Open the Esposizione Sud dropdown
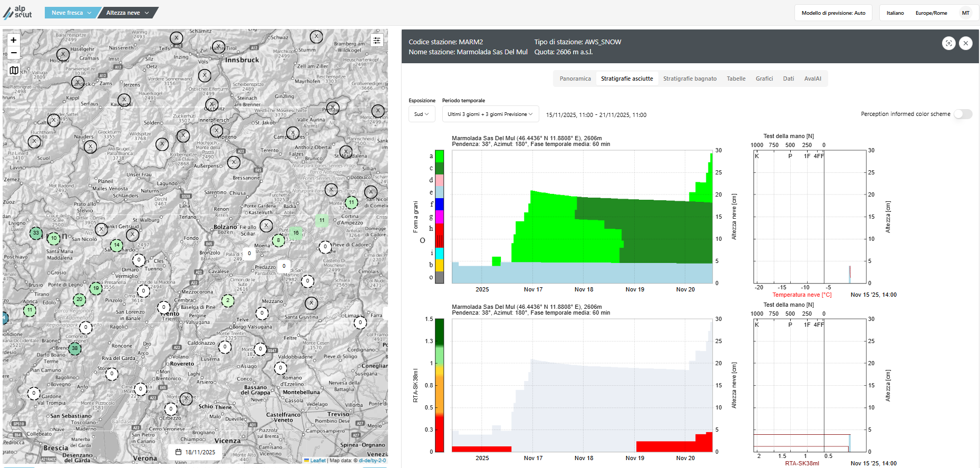This screenshot has height=468, width=980. coord(421,114)
